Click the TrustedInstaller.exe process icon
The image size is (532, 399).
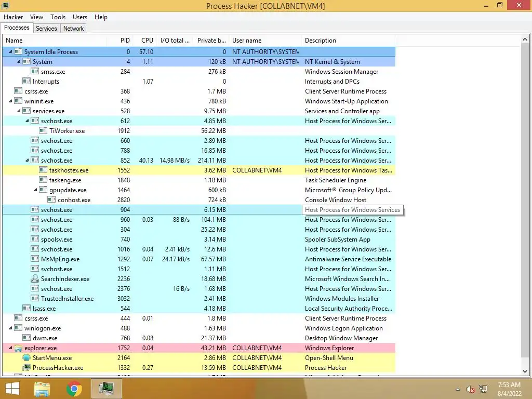click(35, 298)
